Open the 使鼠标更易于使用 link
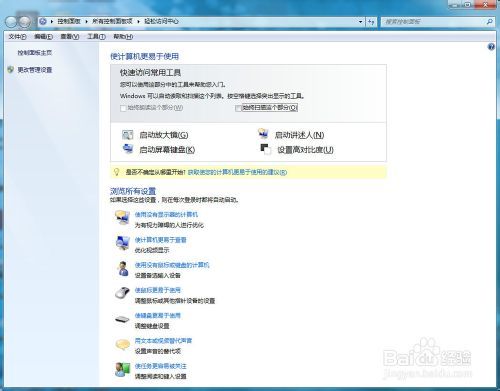The image size is (500, 391). (x=158, y=290)
